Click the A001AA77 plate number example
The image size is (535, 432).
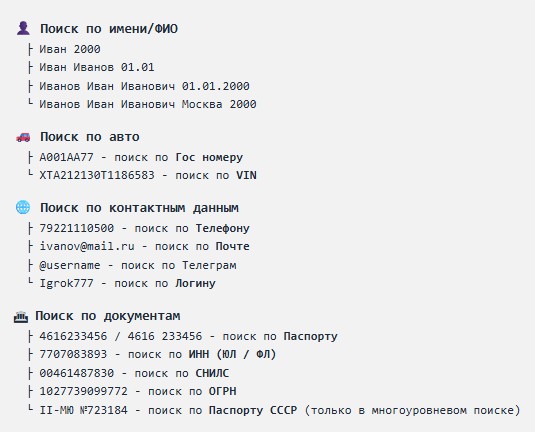click(x=66, y=157)
